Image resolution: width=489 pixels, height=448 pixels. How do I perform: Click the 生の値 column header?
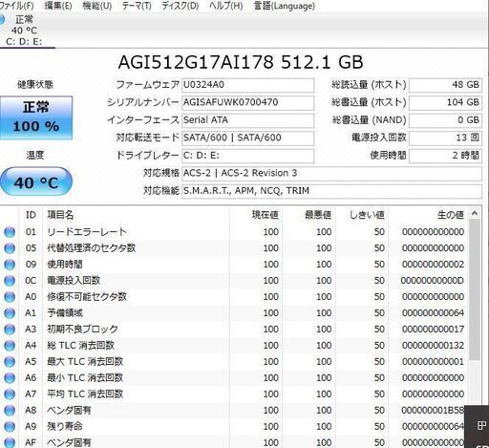pyautogui.click(x=429, y=215)
